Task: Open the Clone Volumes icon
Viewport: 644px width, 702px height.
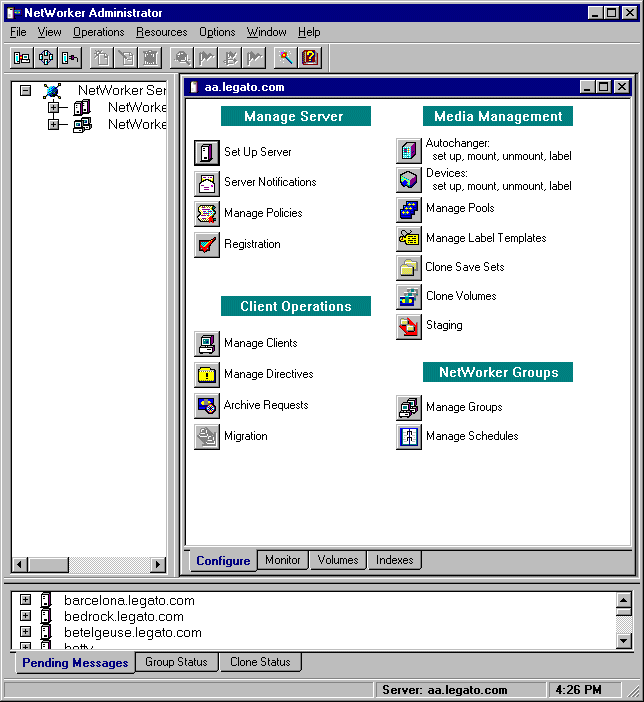Action: point(408,297)
